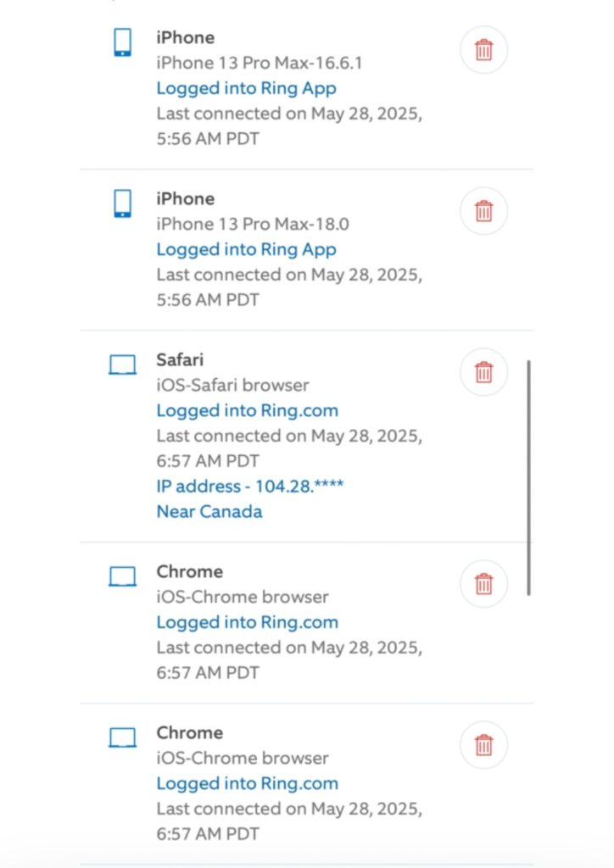
Task: Click laptop icon of the first Chrome entry
Action: coord(123,577)
